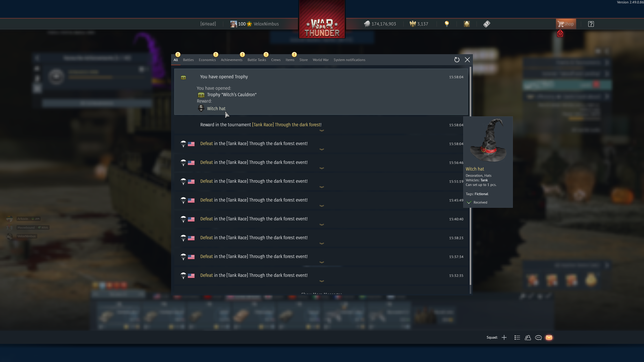Click the Tank Race tournament link
The width and height of the screenshot is (644, 362).
point(286,125)
